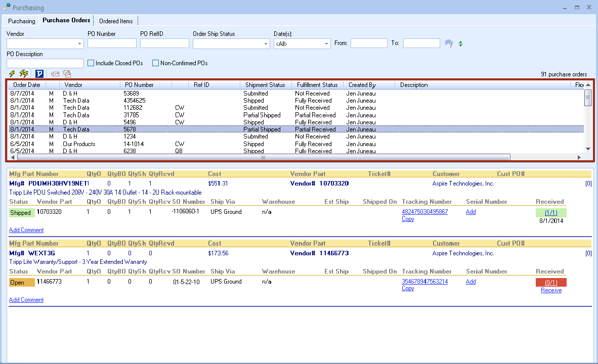Click the single envelope card toolbar icon

tap(55, 74)
